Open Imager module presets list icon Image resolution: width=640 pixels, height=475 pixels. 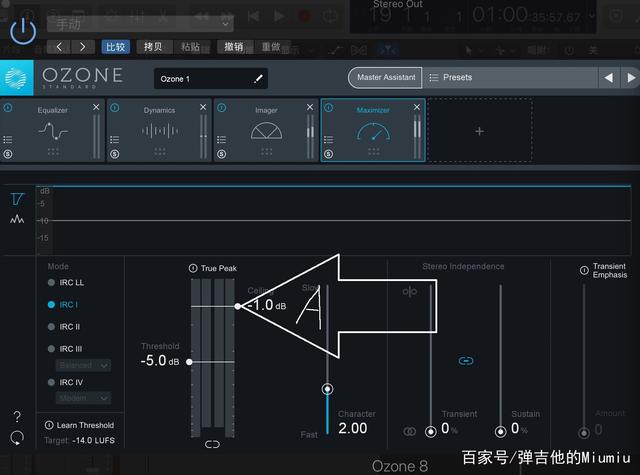click(222, 140)
